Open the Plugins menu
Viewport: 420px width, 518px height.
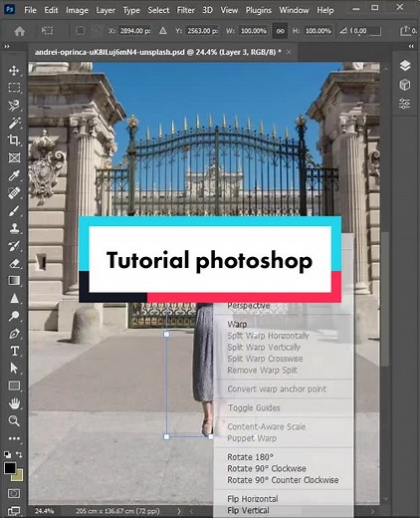point(259,10)
